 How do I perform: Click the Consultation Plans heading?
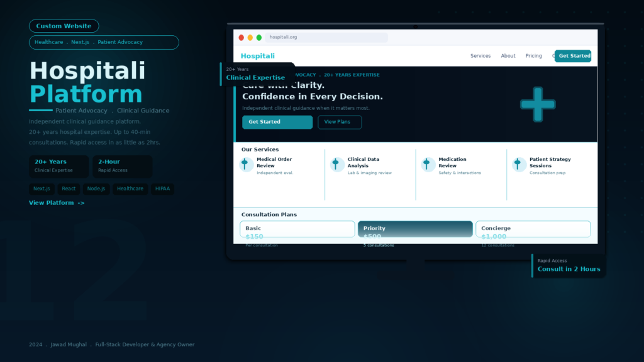click(269, 215)
